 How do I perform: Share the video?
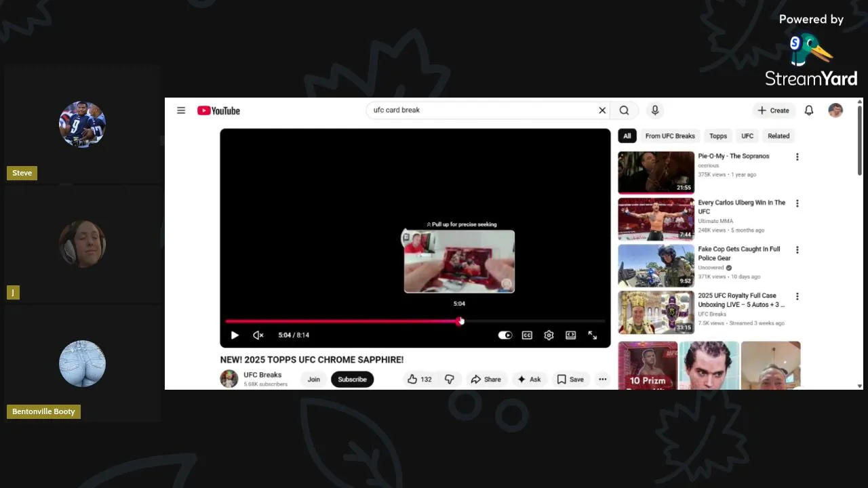pos(486,380)
